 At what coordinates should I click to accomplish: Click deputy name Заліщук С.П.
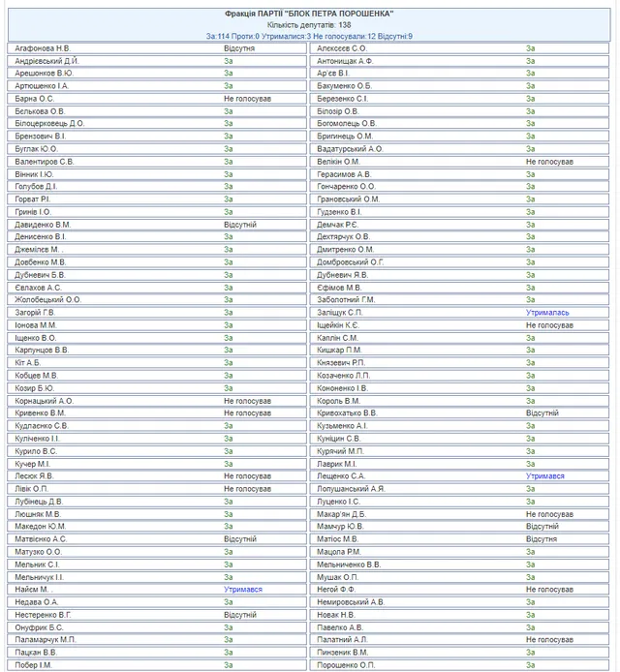(340, 313)
